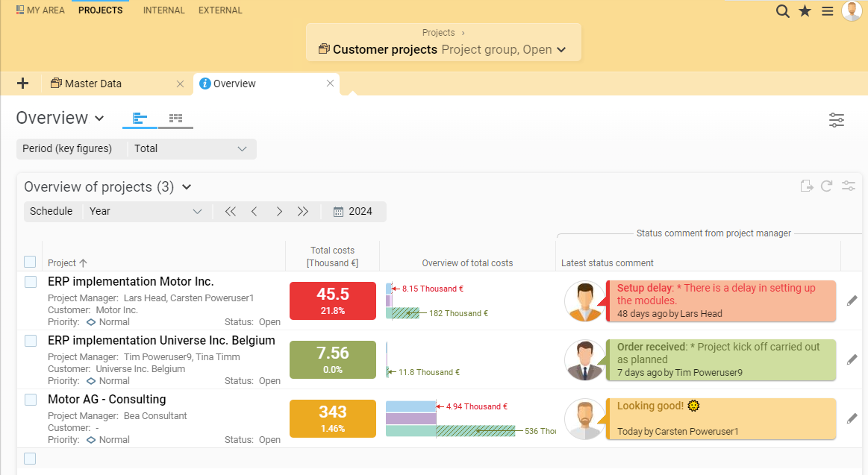This screenshot has height=475, width=868.
Task: Switch to the tile grid view icon
Action: click(x=175, y=118)
